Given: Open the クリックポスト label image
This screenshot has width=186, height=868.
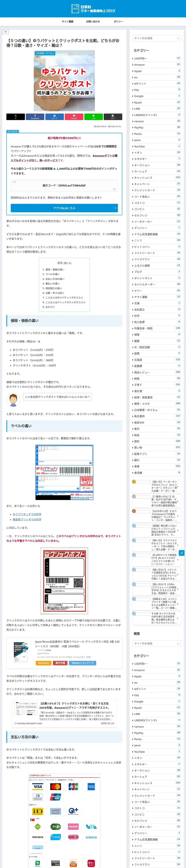Looking at the screenshot, I should 64,581.
